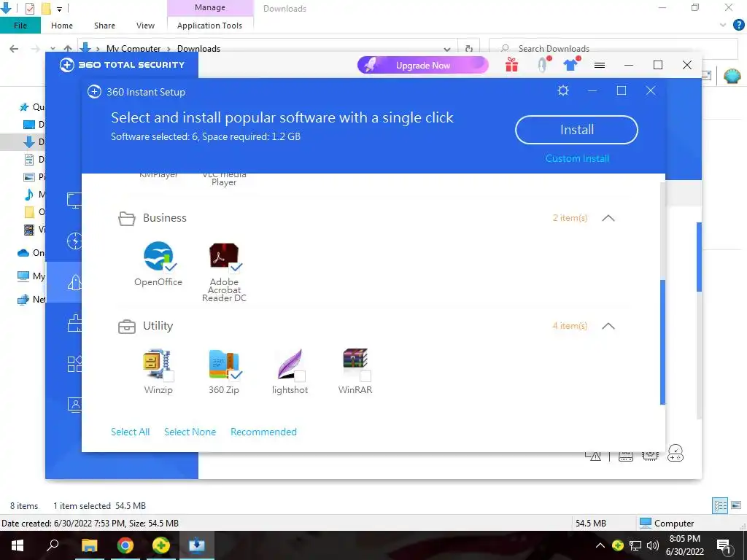Click the Custom Install link
Viewport: 747px width, 560px height.
577,158
